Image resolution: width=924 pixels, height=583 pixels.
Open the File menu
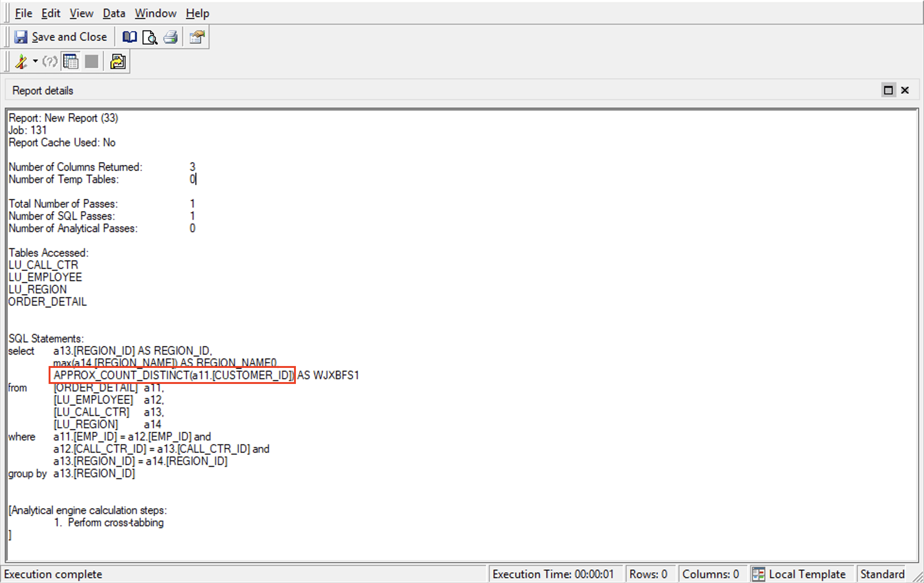click(x=23, y=13)
